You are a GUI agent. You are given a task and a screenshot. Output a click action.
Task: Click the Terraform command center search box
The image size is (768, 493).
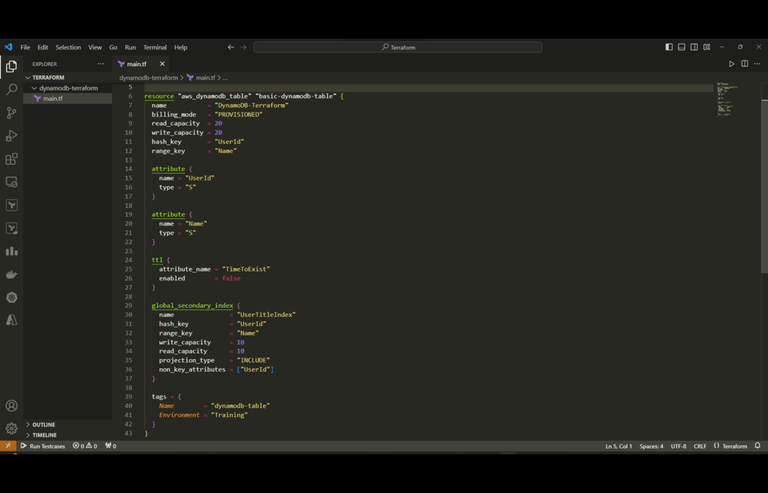(398, 47)
